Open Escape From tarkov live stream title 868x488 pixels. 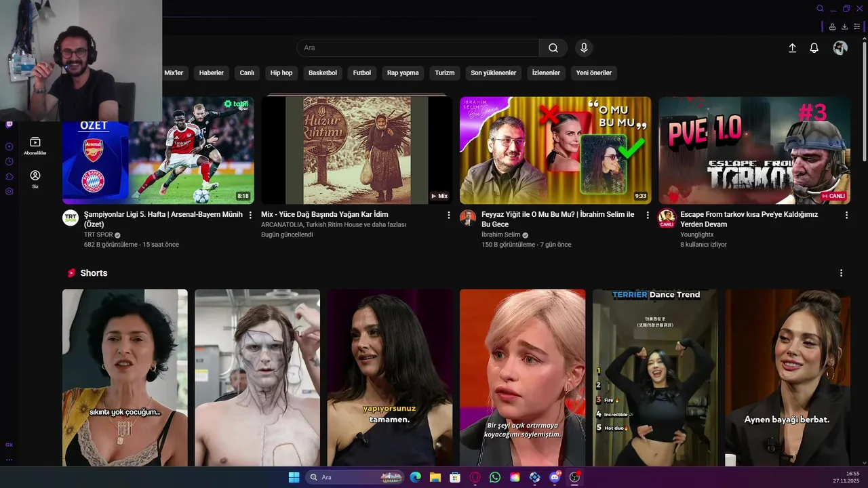[749, 219]
